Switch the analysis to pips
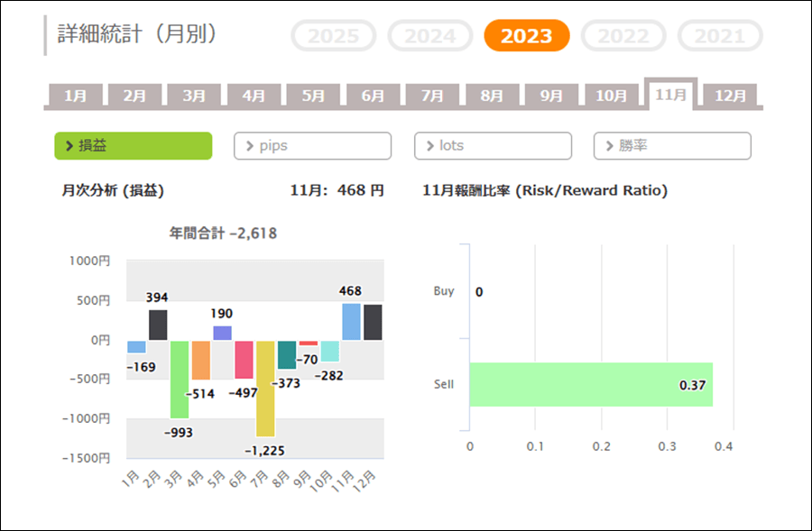The height and width of the screenshot is (531, 812). (312, 146)
